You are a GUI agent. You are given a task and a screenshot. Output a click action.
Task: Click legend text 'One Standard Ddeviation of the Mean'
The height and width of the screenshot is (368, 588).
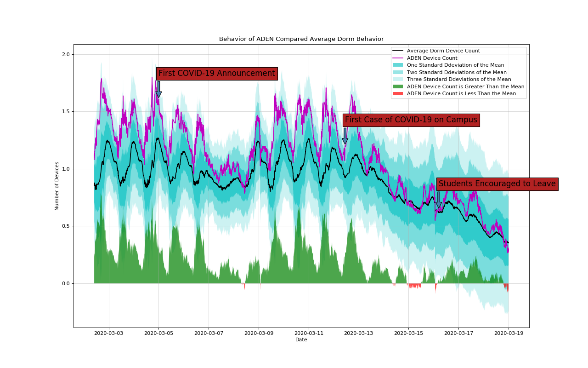click(x=455, y=65)
